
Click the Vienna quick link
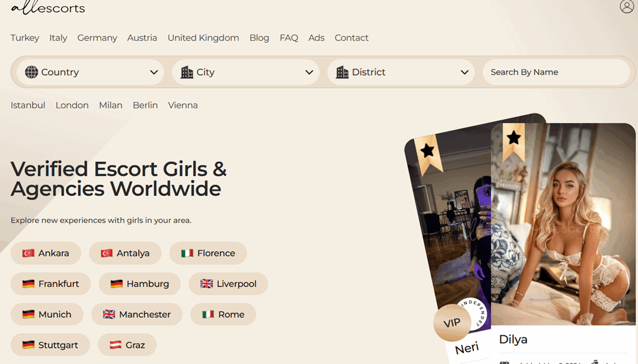183,105
